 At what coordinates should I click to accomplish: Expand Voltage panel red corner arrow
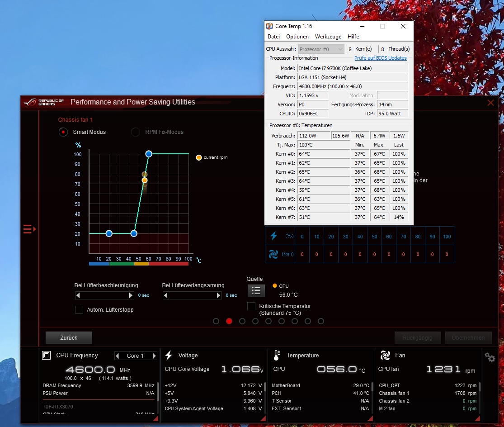(x=263, y=418)
